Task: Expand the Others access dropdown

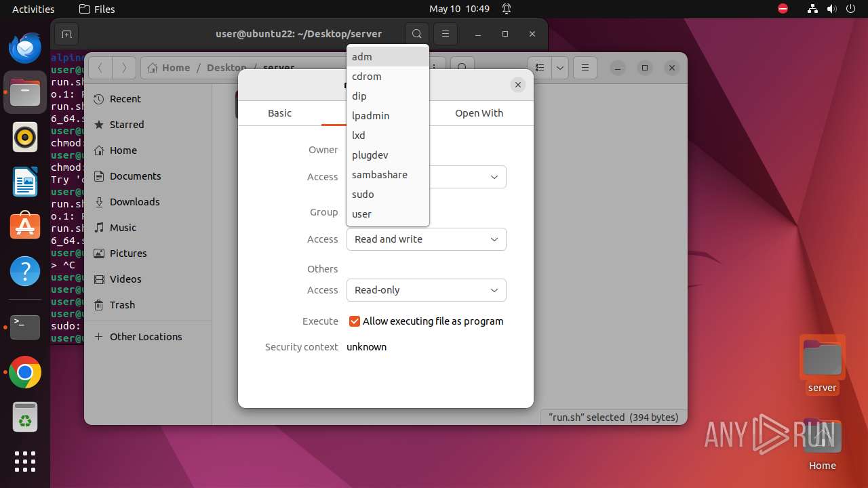Action: coord(427,290)
